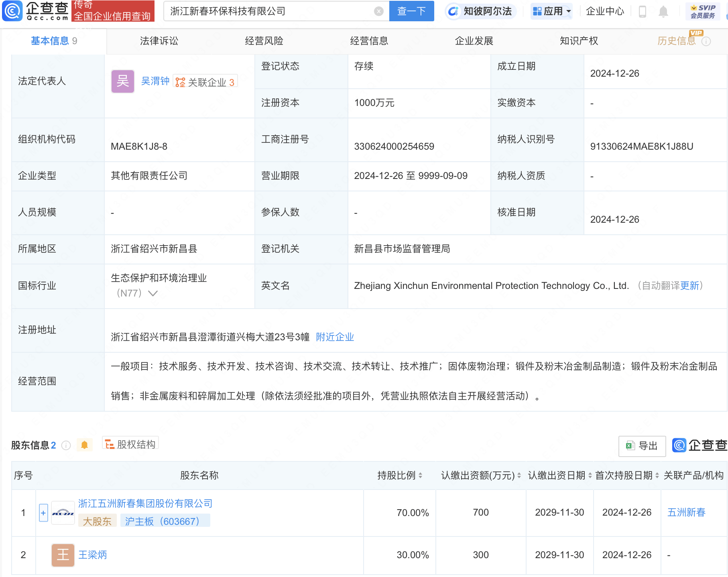Open the 企业发展 tab

474,41
